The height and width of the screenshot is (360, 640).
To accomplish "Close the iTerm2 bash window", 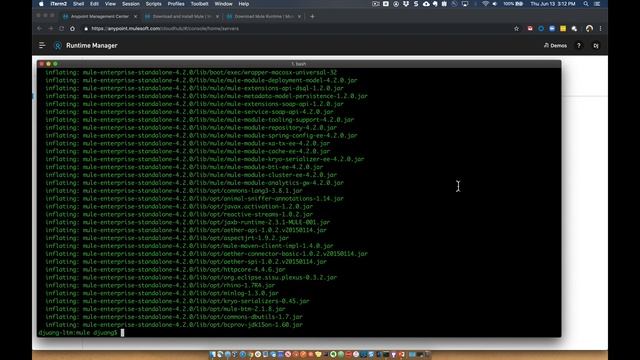I will pos(41,64).
